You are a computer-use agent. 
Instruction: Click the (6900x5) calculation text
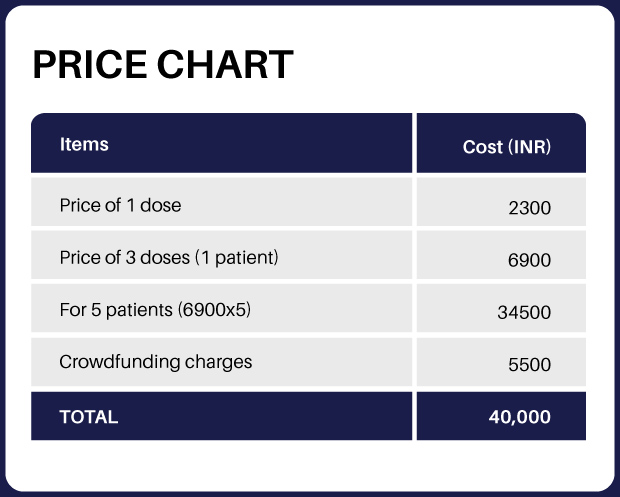(214, 309)
